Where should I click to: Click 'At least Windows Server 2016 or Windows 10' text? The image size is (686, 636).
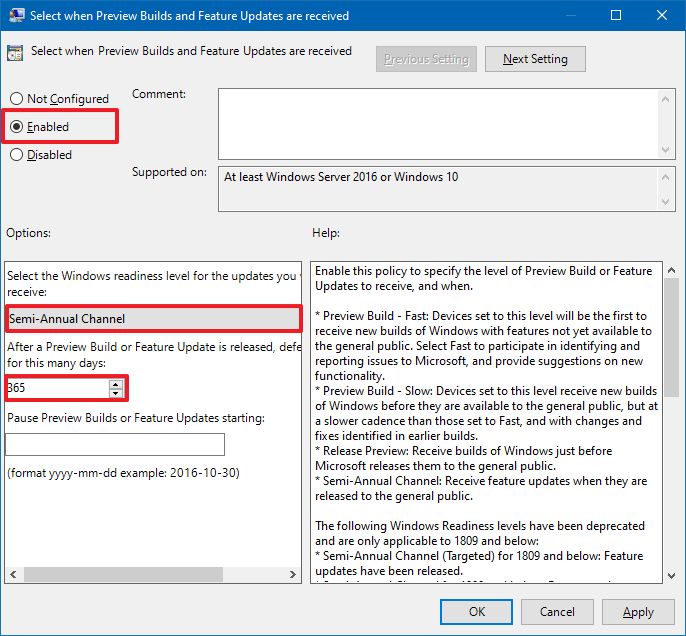(341, 177)
